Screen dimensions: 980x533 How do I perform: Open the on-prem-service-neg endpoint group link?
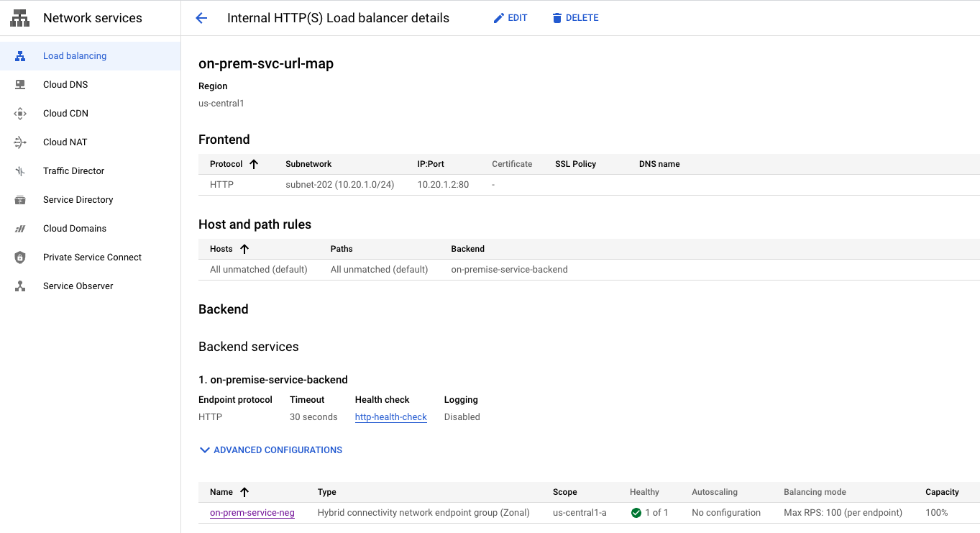point(252,512)
